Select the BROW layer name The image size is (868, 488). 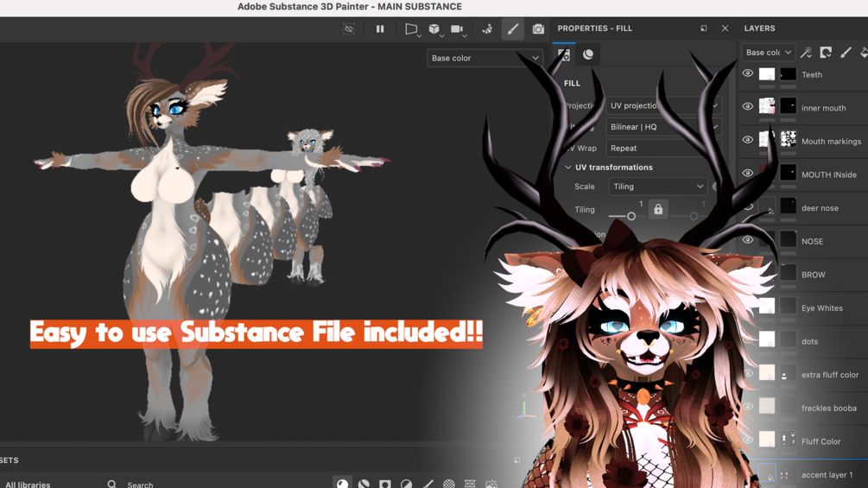pyautogui.click(x=814, y=275)
